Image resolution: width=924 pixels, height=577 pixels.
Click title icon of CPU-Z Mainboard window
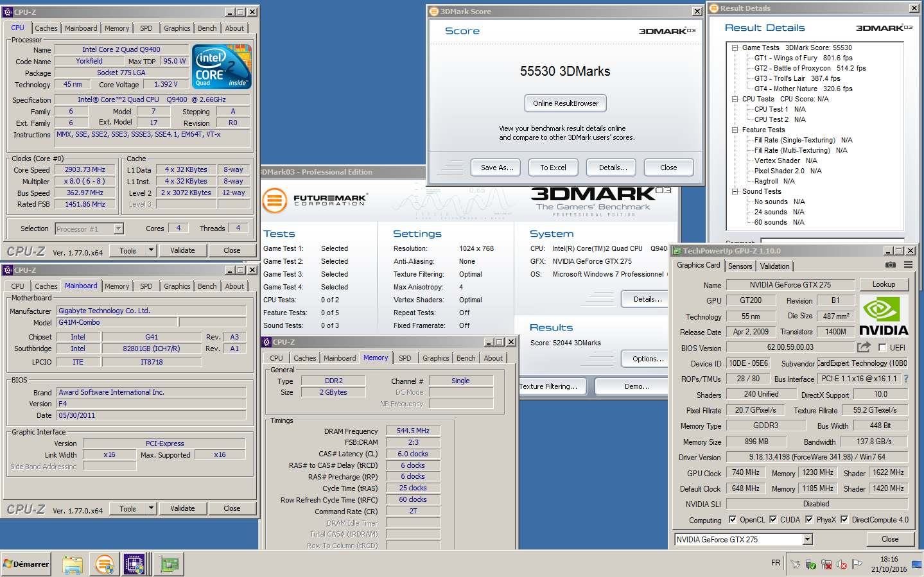tap(8, 270)
